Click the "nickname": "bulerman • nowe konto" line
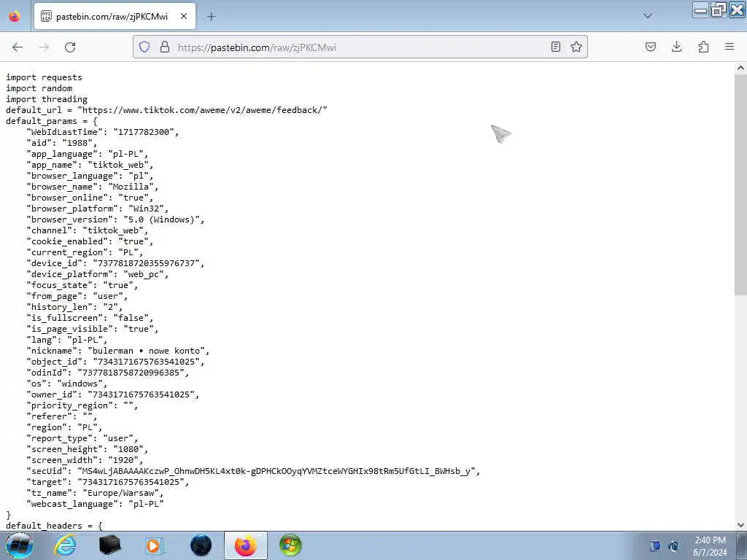Screen dimensions: 747x560 [118, 351]
